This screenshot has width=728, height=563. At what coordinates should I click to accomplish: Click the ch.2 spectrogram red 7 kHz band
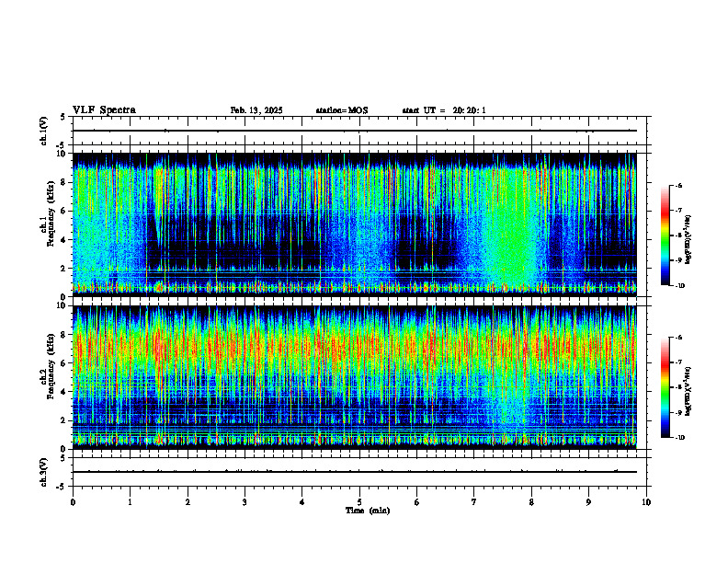click(355, 346)
